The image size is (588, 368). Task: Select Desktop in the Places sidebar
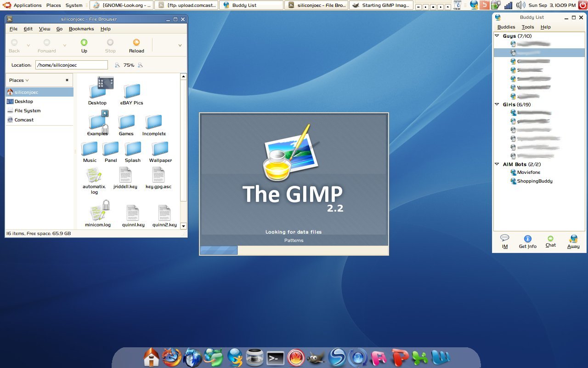[x=40, y=101]
